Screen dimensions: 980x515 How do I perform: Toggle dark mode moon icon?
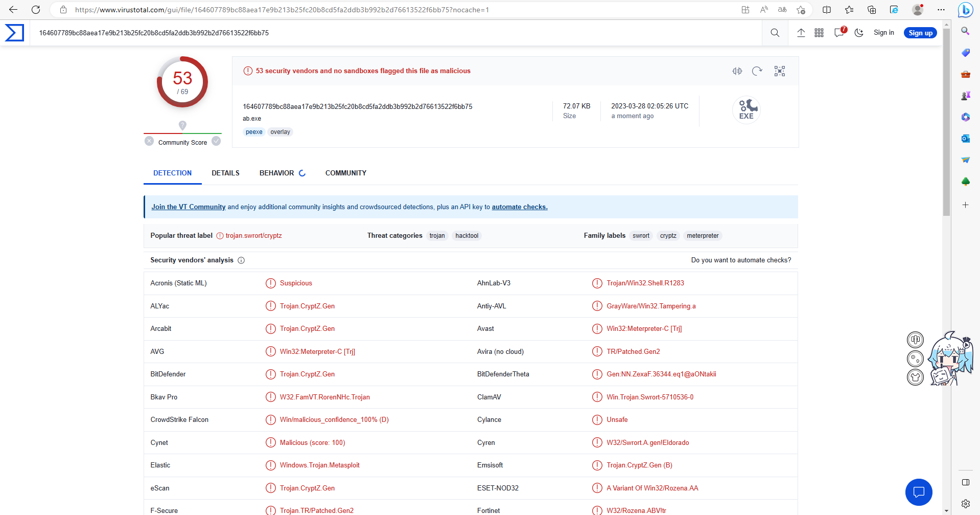[859, 33]
